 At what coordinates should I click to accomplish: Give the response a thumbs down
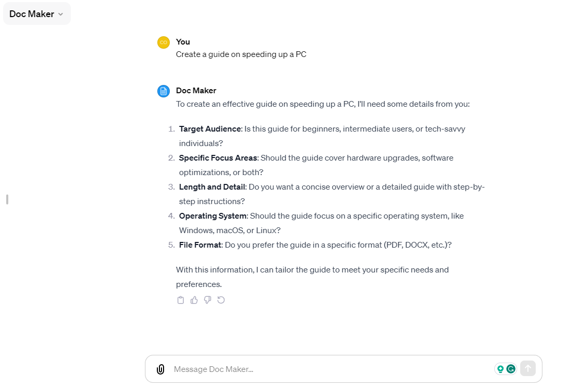(208, 300)
